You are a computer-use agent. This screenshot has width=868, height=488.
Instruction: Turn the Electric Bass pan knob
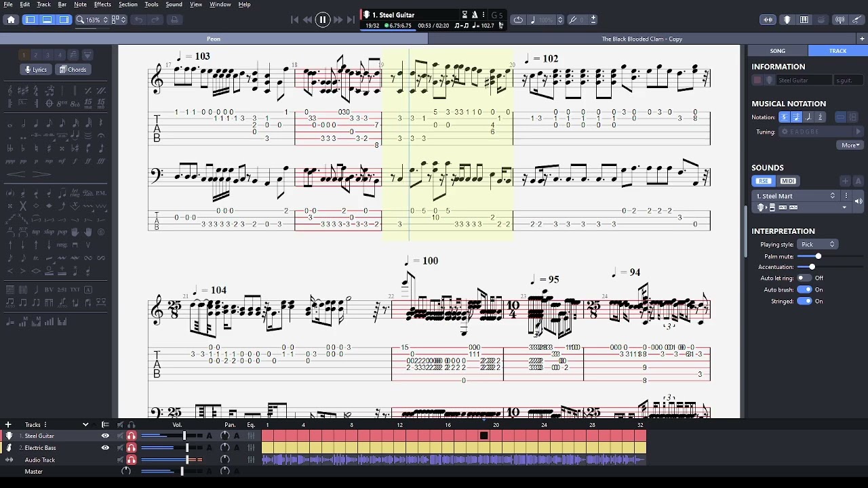[225, 448]
